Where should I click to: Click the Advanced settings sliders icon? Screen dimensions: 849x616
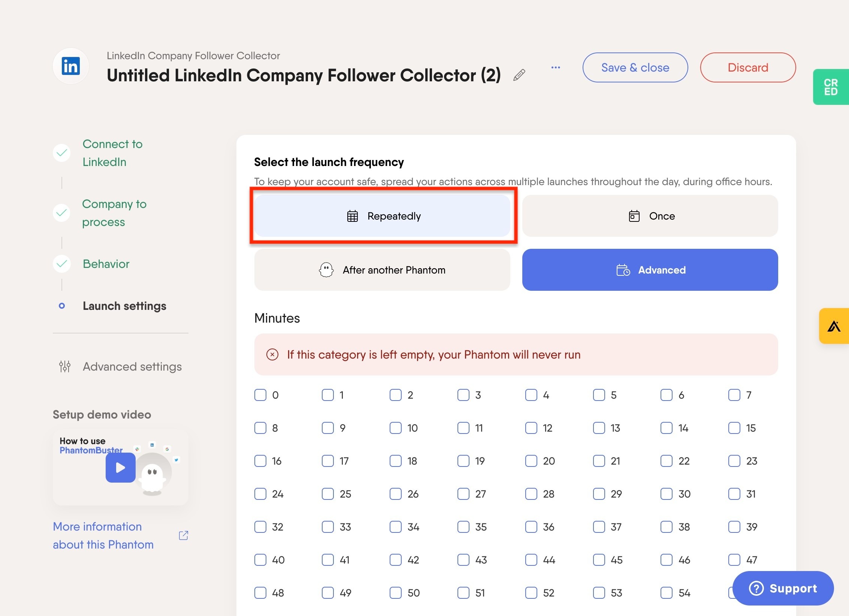[65, 366]
